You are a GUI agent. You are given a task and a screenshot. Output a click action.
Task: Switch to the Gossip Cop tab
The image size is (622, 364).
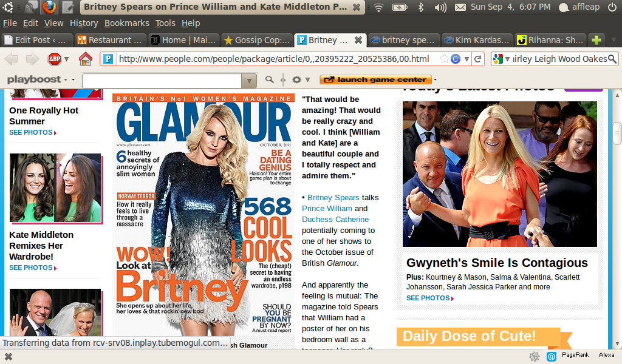(x=257, y=40)
